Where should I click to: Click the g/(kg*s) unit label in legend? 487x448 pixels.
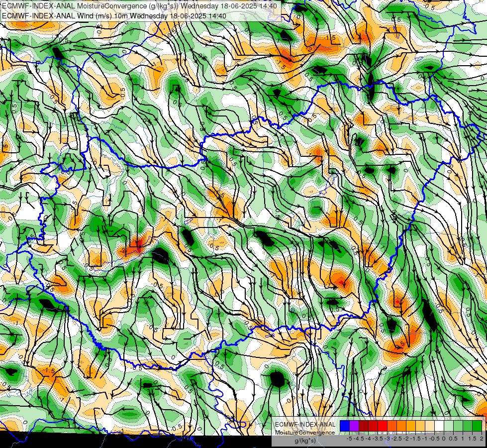305,441
